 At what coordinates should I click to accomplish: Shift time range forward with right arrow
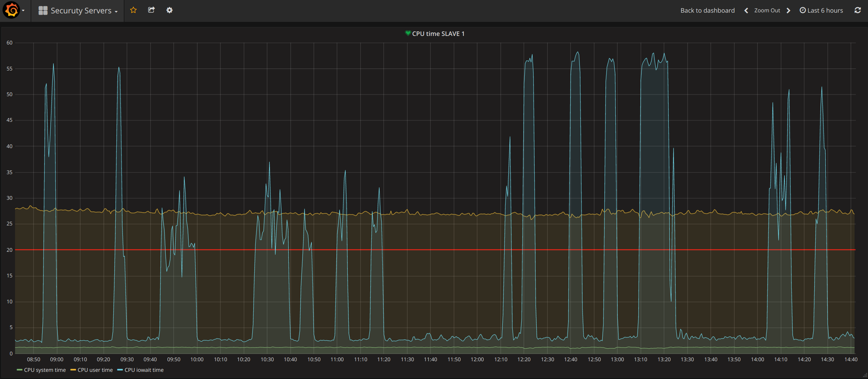coord(788,11)
